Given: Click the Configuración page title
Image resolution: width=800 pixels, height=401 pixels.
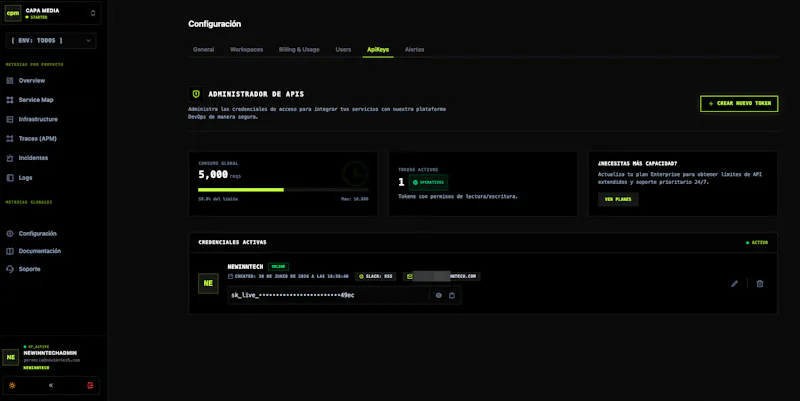Looking at the screenshot, I should (x=214, y=24).
